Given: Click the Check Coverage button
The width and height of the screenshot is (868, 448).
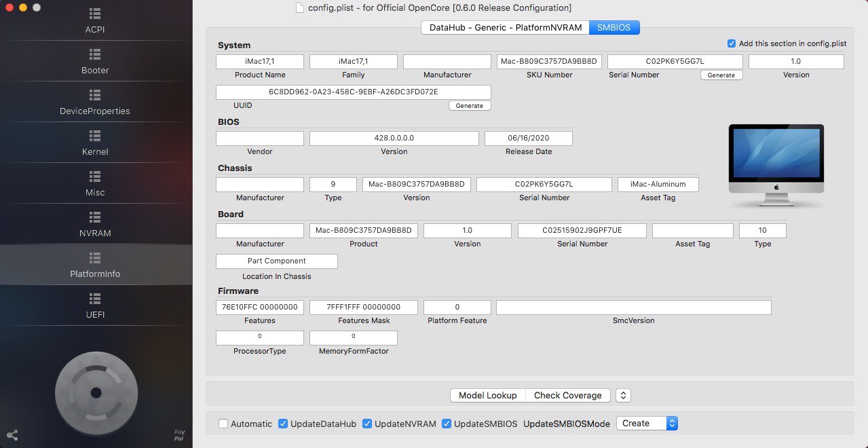Looking at the screenshot, I should point(567,395).
